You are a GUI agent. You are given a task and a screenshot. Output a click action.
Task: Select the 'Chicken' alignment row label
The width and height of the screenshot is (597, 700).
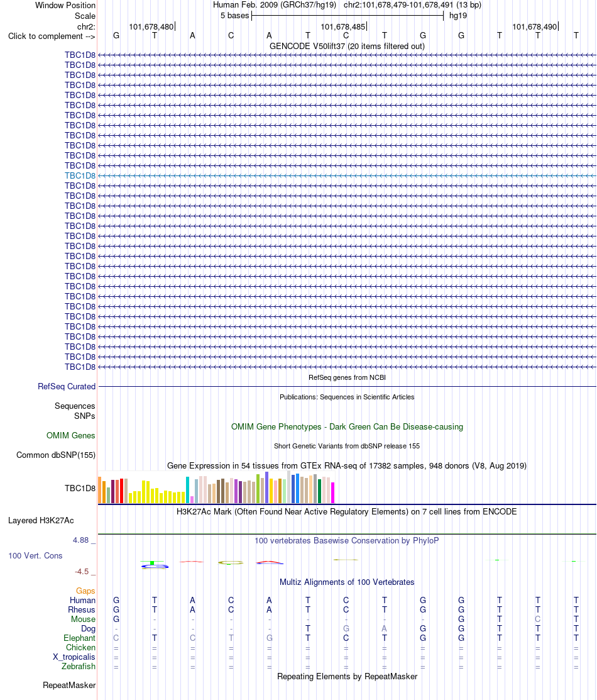tap(81, 647)
